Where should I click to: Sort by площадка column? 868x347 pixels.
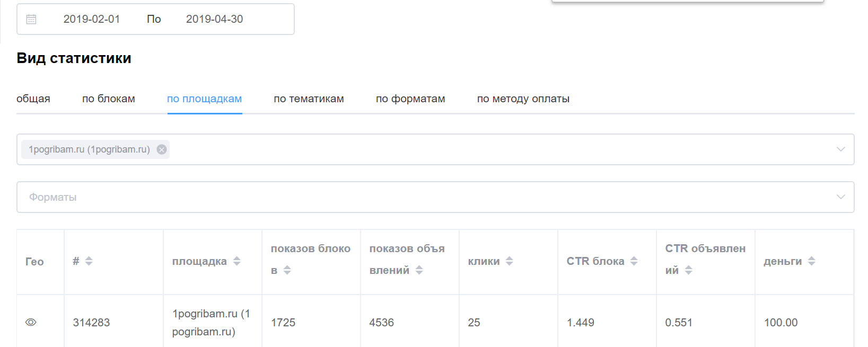tap(237, 261)
